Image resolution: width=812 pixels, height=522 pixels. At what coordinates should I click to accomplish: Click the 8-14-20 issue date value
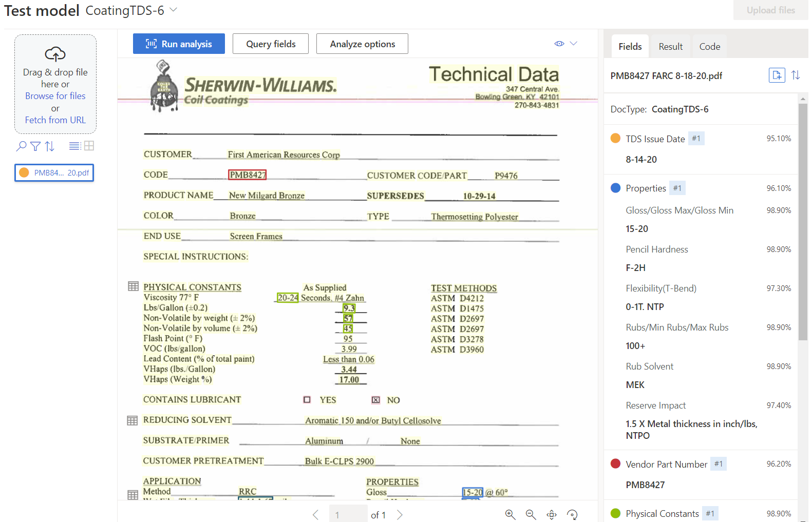point(641,160)
